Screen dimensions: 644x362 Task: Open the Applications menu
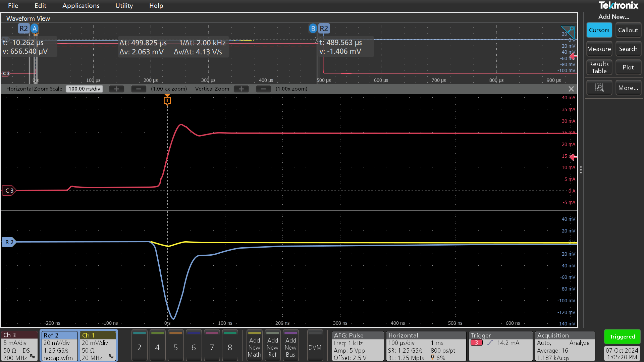click(x=81, y=6)
